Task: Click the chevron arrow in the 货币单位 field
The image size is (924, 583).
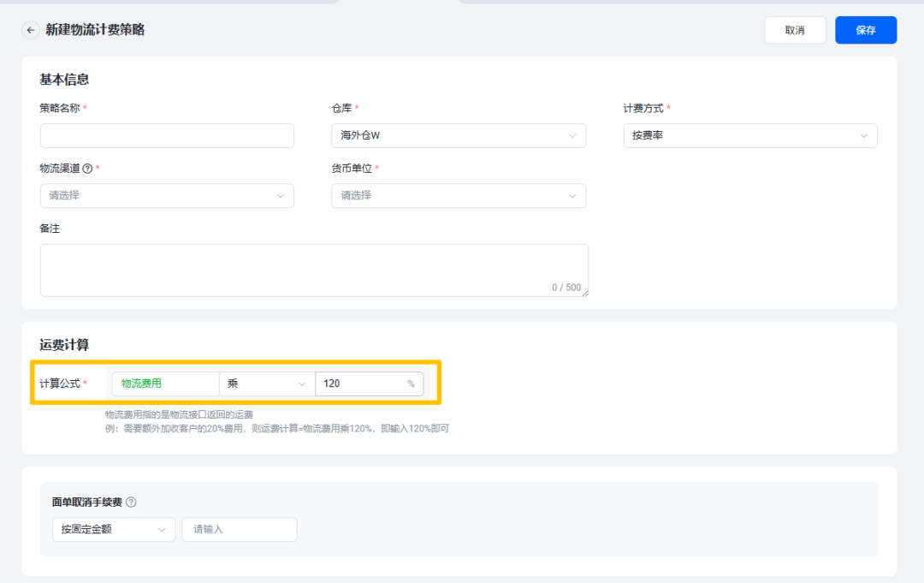Action: 572,196
